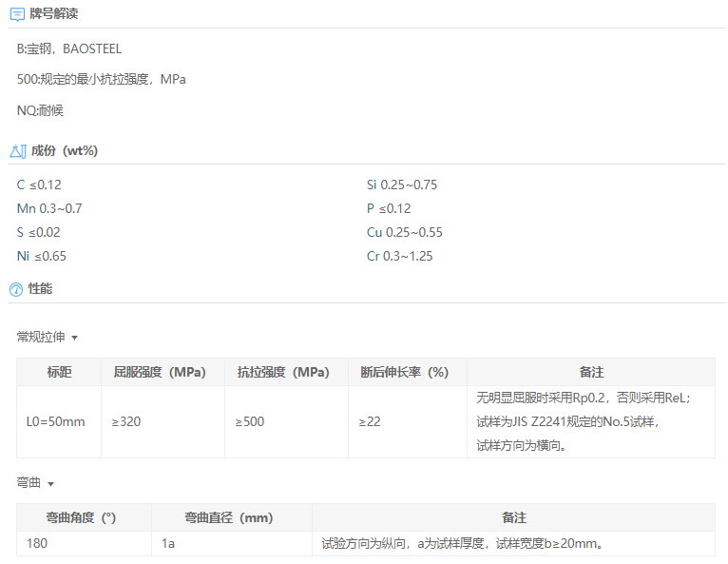Click the remark about Rp0.2 and ReL

click(584, 399)
